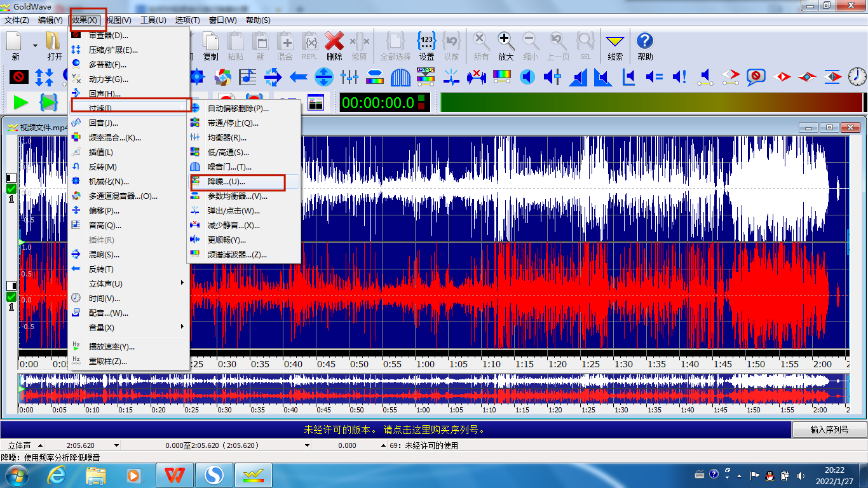Select 降噪...(U) from the filter submenu
Screen dimensions: 868x488
[243, 182]
